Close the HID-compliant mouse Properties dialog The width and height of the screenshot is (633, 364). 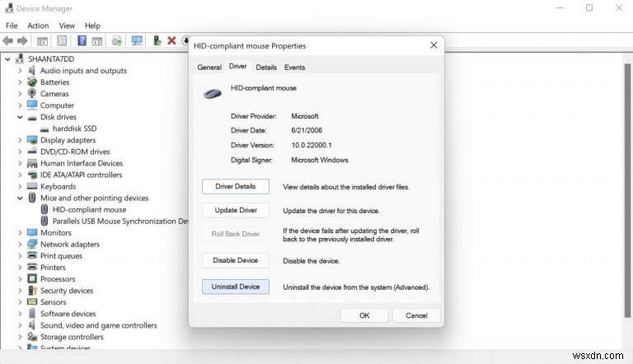[434, 45]
